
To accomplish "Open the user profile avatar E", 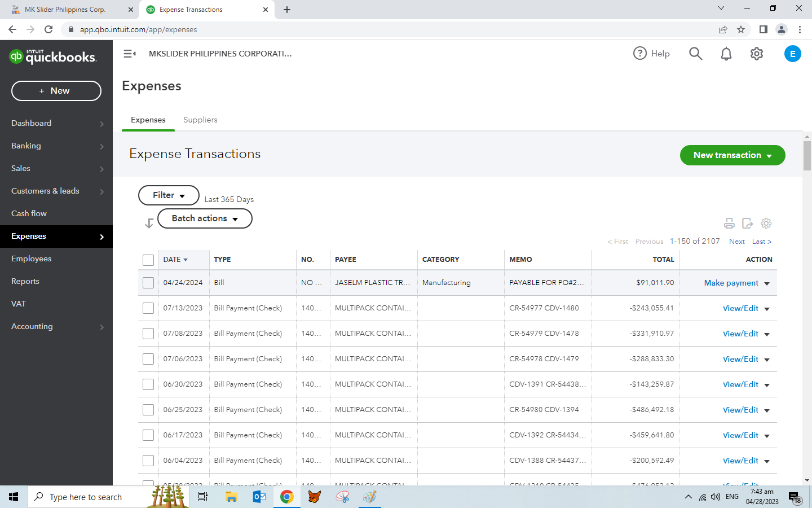I will pyautogui.click(x=793, y=54).
